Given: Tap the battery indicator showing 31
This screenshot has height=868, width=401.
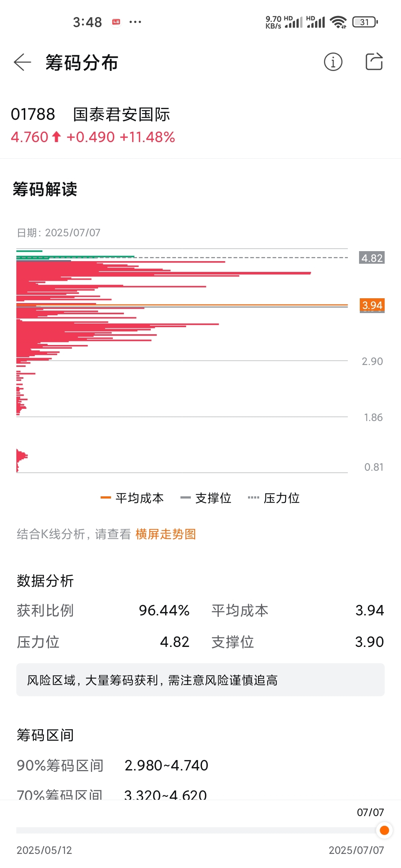Looking at the screenshot, I should click(x=365, y=22).
